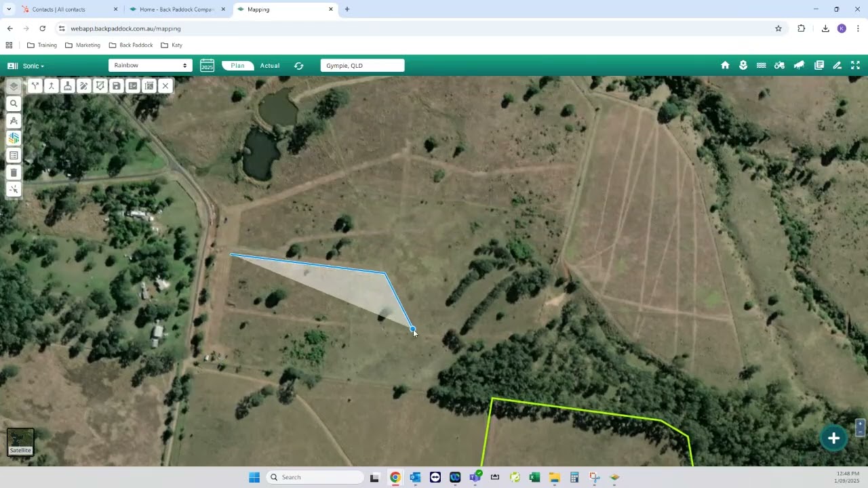Select the cursor pointer click tool
868x488 pixels.
point(14,189)
